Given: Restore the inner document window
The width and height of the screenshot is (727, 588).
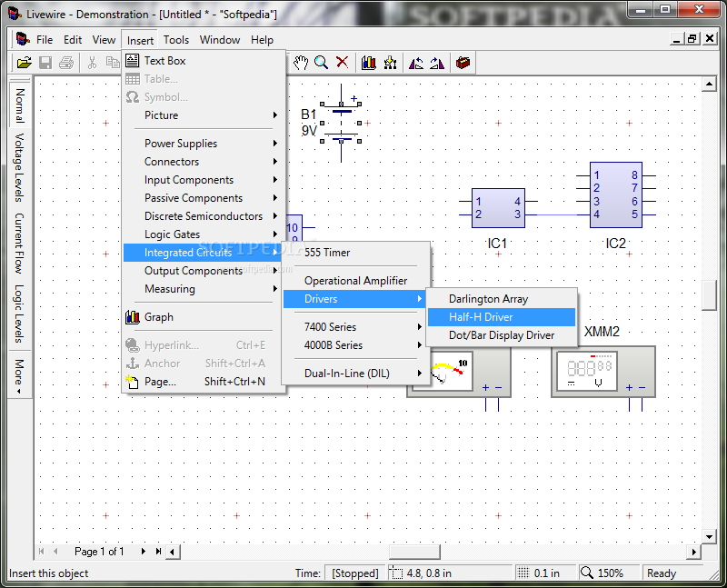Looking at the screenshot, I should tap(692, 39).
